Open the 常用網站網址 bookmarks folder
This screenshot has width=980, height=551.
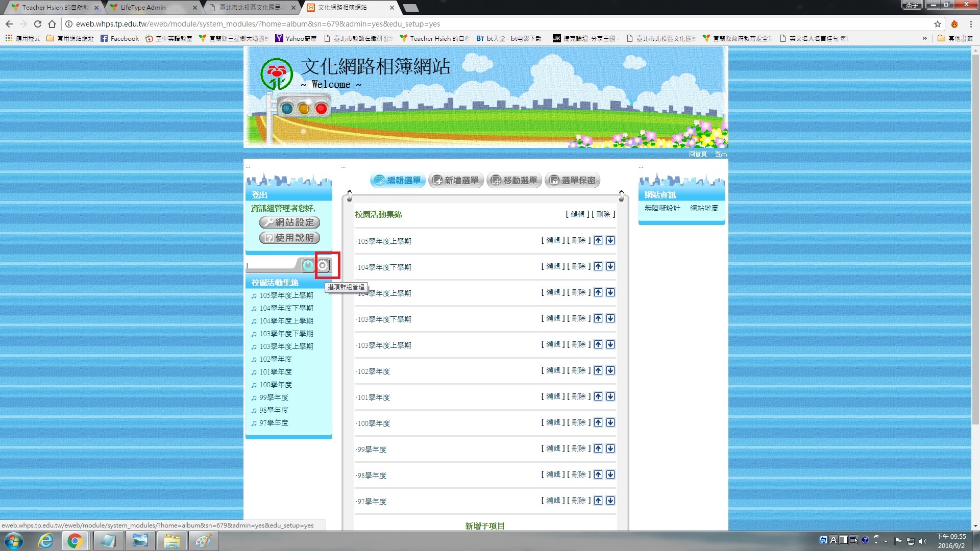click(70, 38)
